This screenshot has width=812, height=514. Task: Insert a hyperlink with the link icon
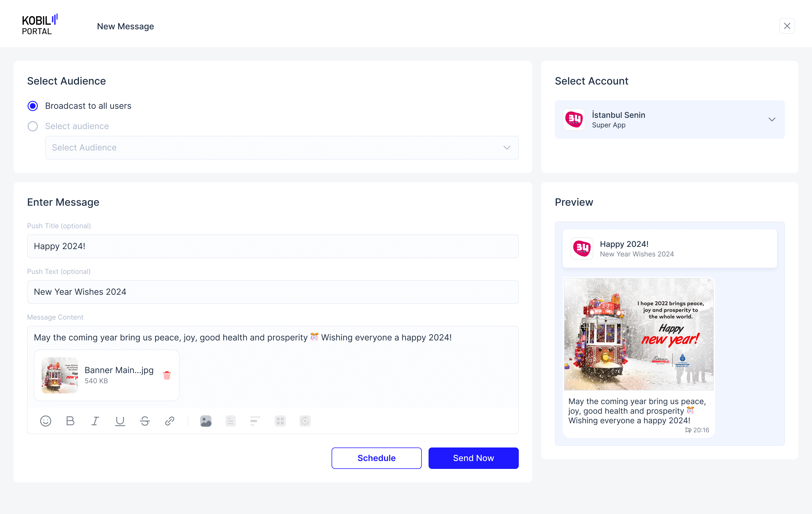(x=170, y=421)
